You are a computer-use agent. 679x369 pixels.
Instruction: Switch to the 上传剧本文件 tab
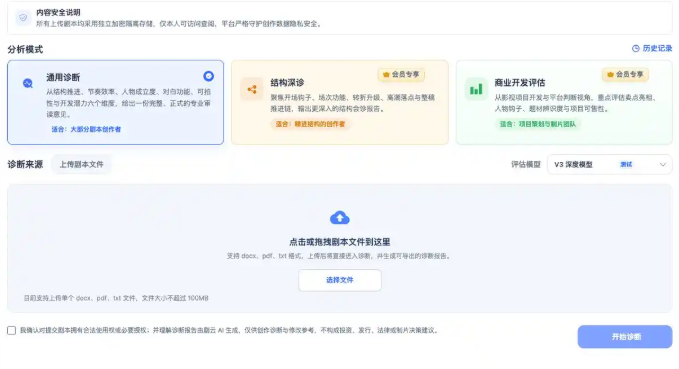[81, 165]
